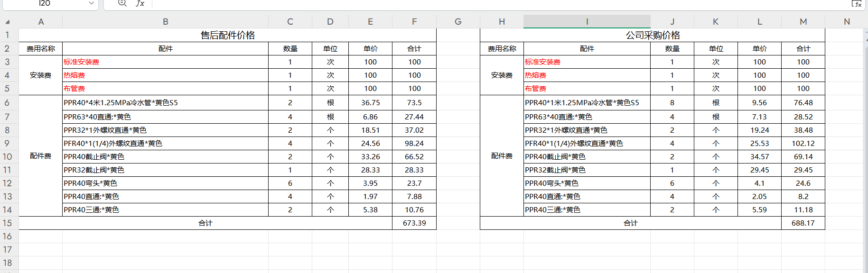Click the magnifier icon beside fx
Viewport: 868px width, 273px height.
click(x=122, y=3)
